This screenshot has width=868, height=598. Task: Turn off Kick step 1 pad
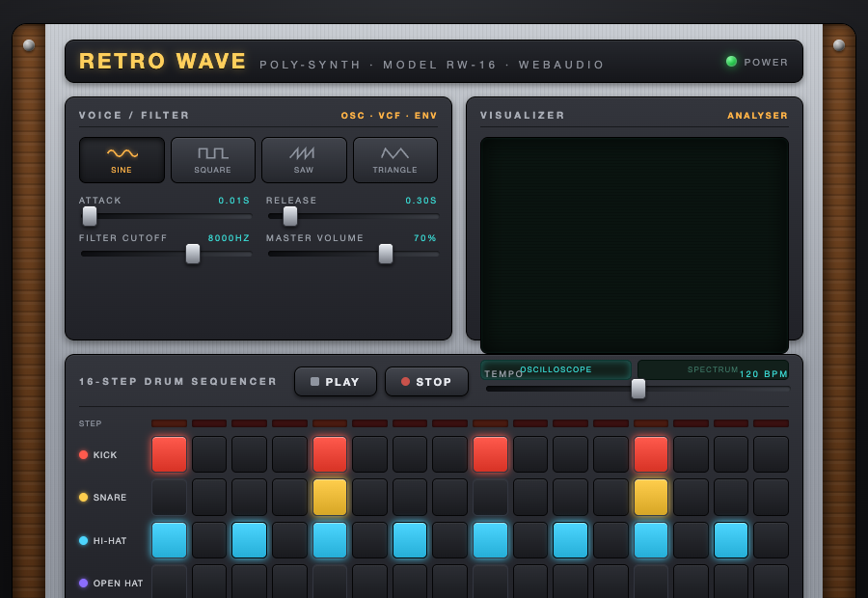coord(170,454)
